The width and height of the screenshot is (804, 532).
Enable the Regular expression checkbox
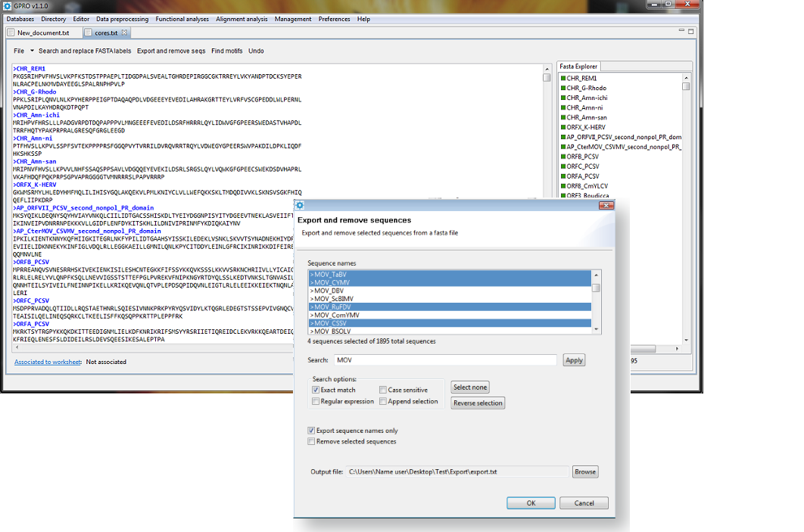tap(316, 401)
